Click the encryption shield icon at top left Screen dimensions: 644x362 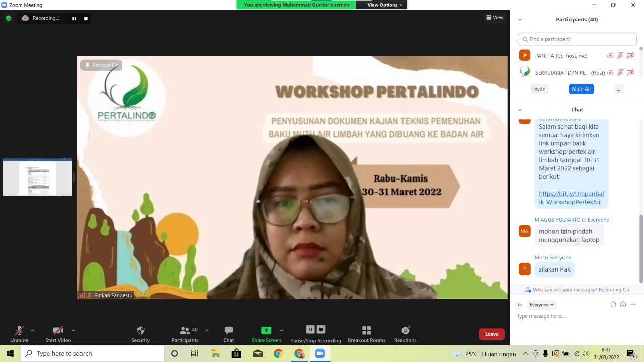pyautogui.click(x=8, y=18)
